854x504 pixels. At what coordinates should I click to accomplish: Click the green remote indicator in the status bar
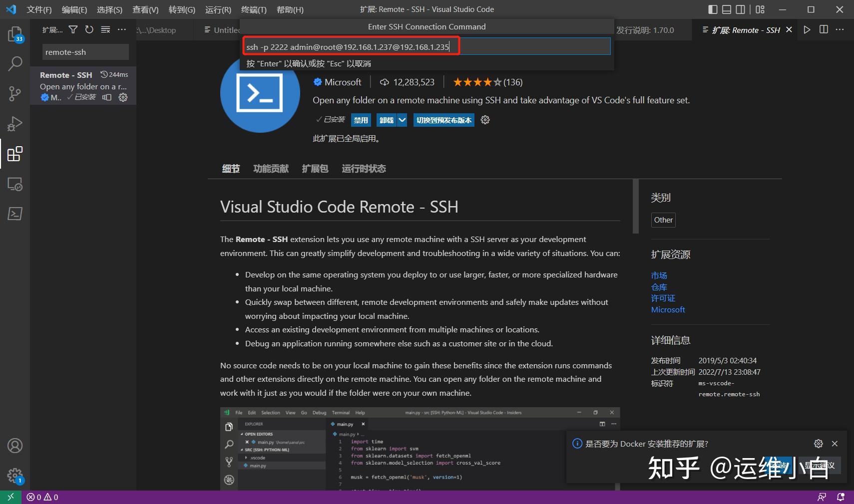point(9,497)
